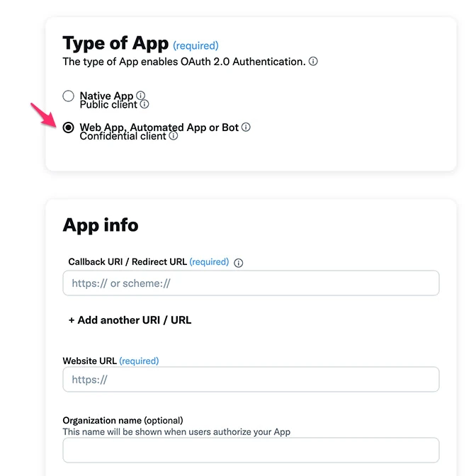
Task: Click the 'Organization name (optional)' field label
Action: (123, 420)
